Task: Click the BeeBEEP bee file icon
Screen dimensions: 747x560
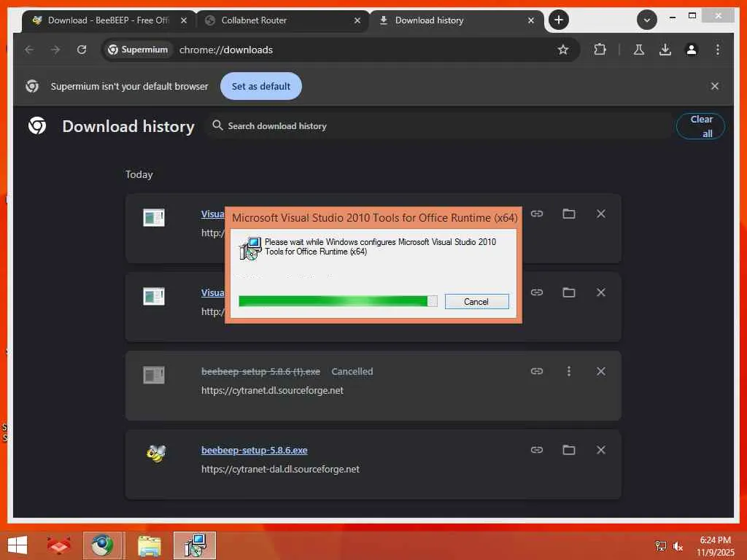Action: coord(156,454)
